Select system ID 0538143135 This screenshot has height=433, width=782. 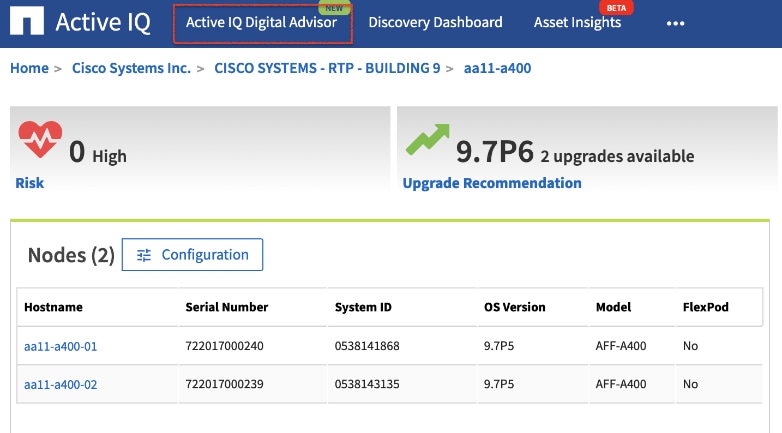pyautogui.click(x=367, y=384)
